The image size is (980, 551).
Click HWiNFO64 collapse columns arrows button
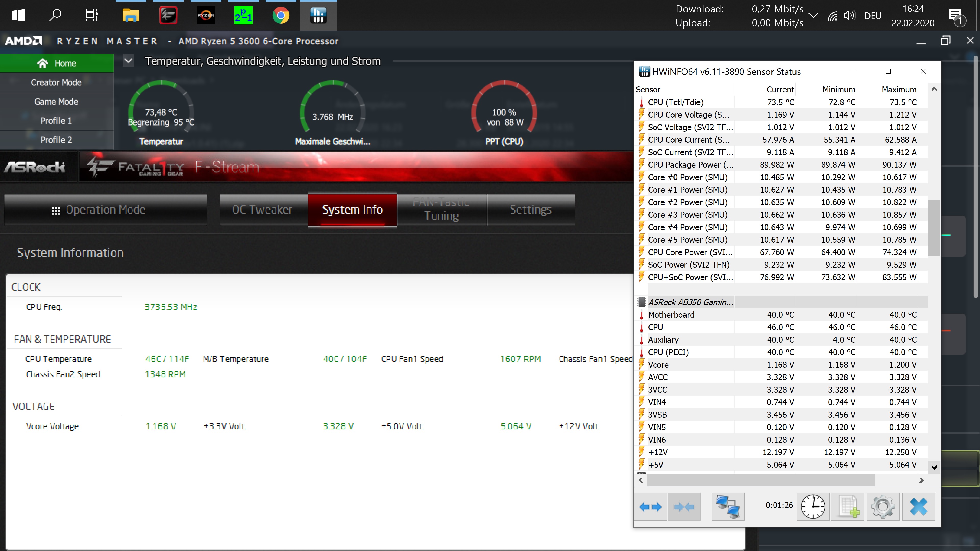[x=684, y=507]
